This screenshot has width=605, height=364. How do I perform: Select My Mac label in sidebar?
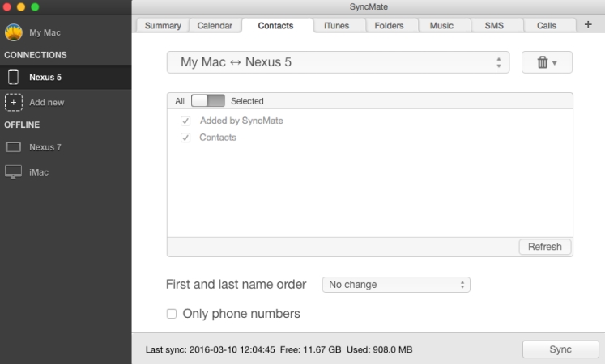pos(45,32)
